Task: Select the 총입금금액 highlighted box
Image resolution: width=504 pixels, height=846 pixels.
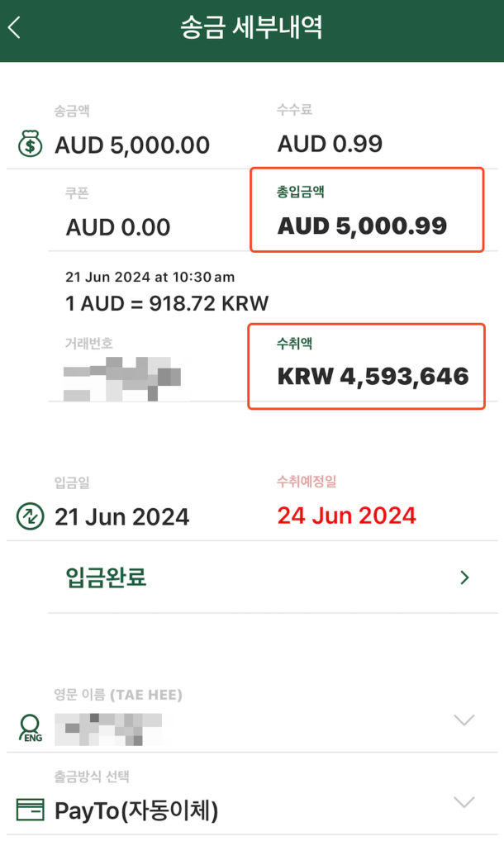Action: (x=366, y=209)
